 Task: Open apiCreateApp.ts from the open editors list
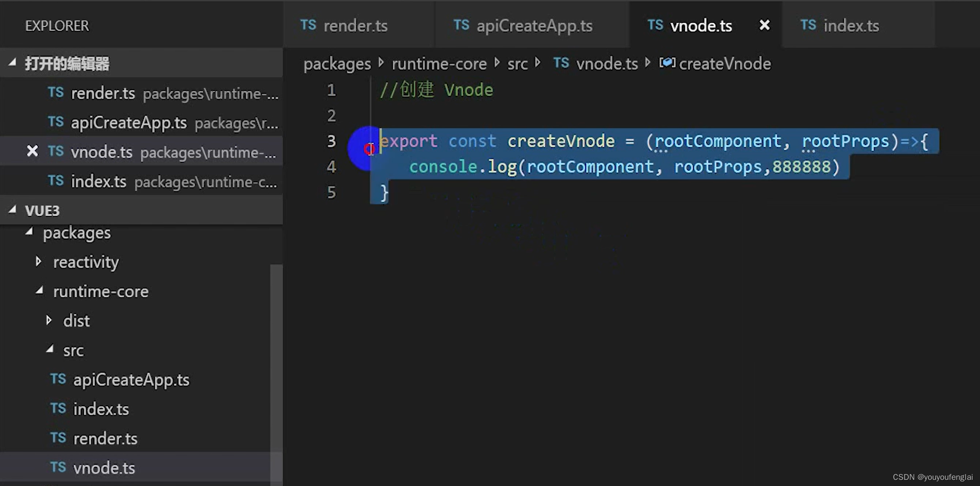(141, 122)
